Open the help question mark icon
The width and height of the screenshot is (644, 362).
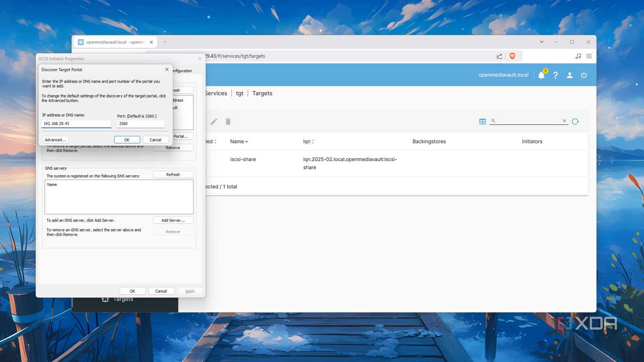point(556,75)
